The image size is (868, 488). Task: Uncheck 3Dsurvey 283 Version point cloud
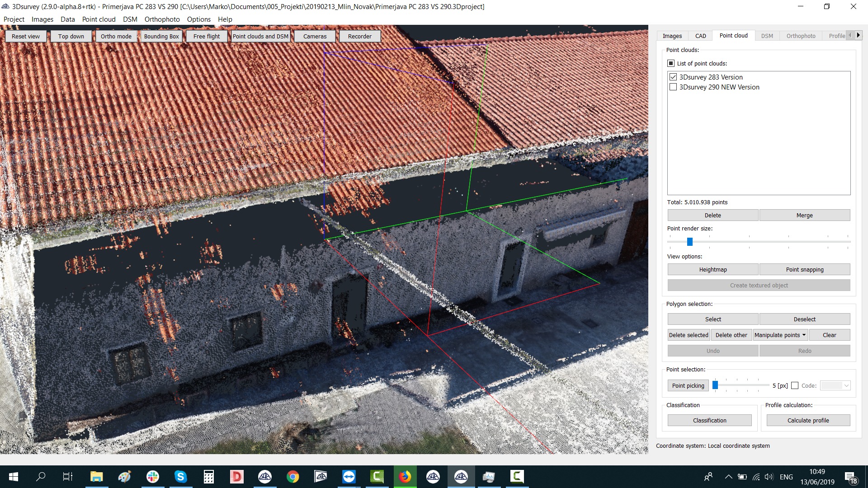673,77
